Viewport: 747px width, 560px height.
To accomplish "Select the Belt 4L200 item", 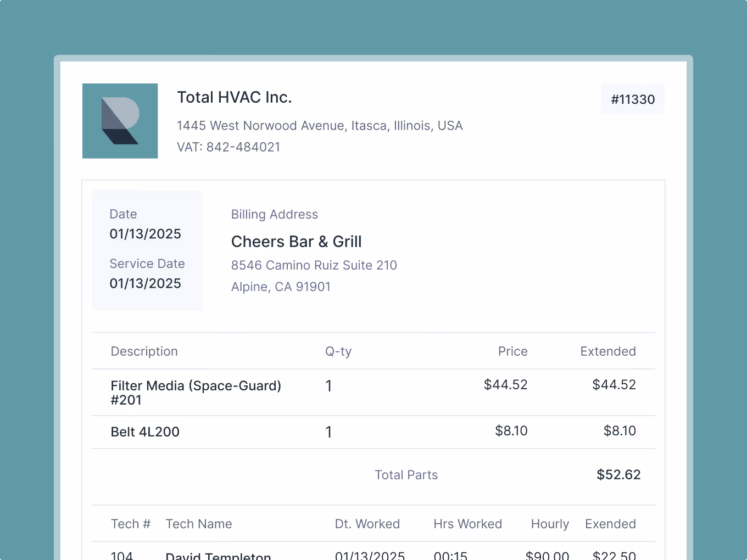I will point(145,432).
